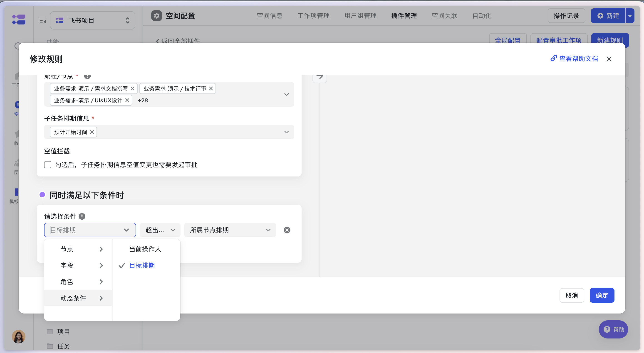Image resolution: width=644 pixels, height=353 pixels.
Task: Open the 空间关联 tab
Action: [444, 16]
